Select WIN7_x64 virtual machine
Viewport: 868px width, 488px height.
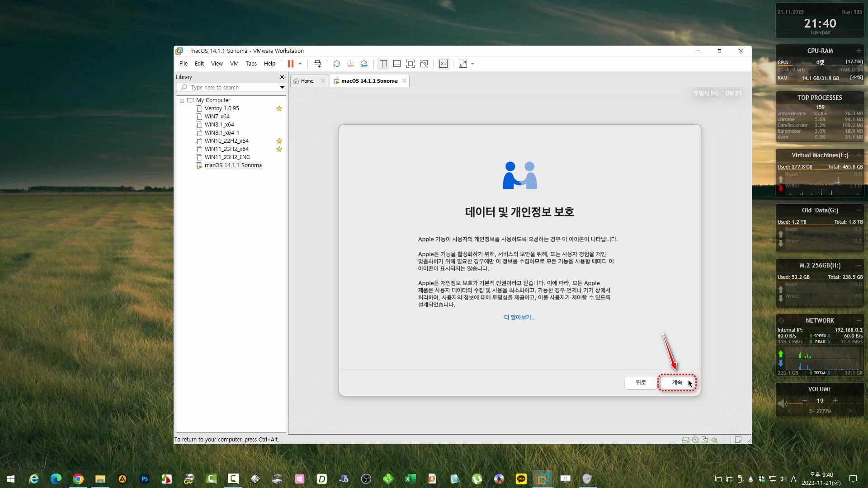tap(217, 117)
